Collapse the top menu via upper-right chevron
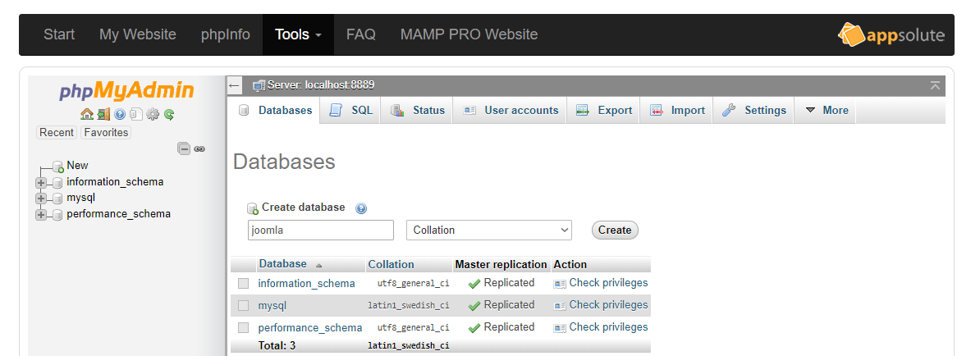 point(935,85)
